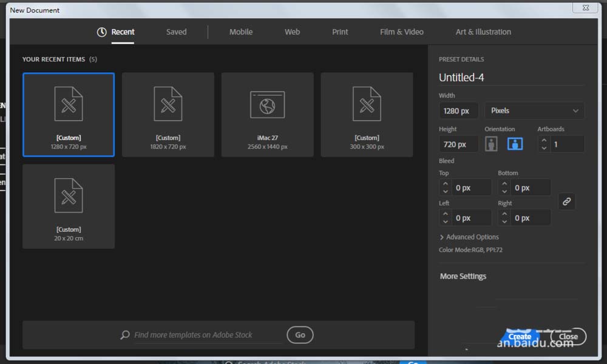Select the 20 x 20 cm custom preset
The width and height of the screenshot is (607, 364).
[x=69, y=206]
